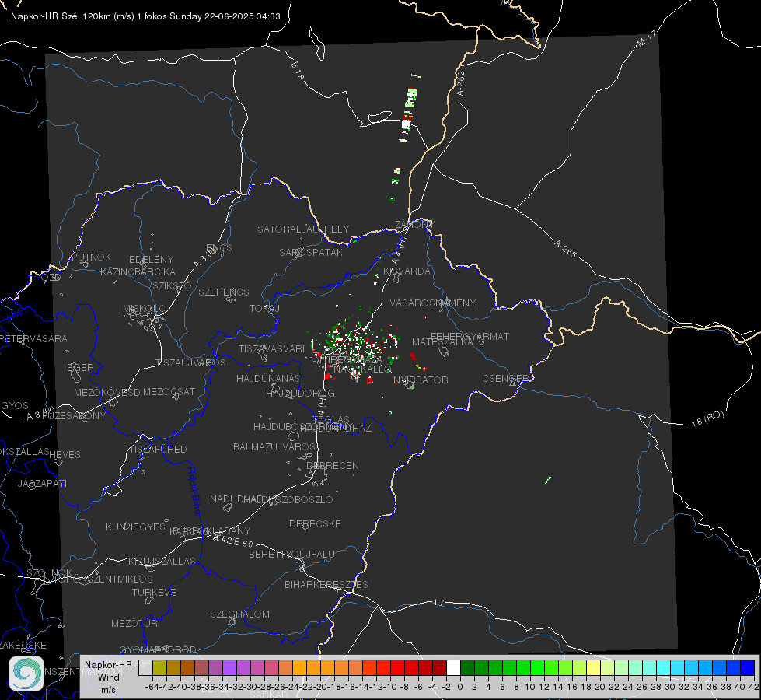Viewport: 761px width, 700px height.
Task: Click the DEBRECEN city label
Action: [x=333, y=465]
